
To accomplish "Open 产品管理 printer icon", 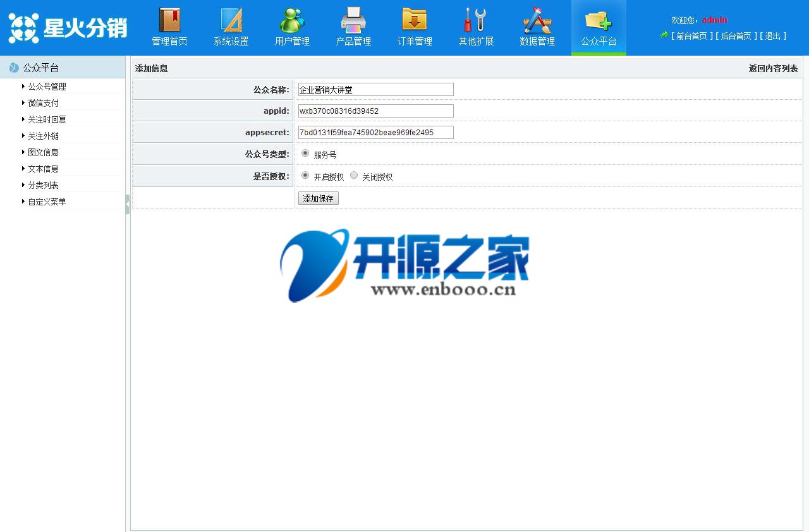I will click(x=353, y=20).
